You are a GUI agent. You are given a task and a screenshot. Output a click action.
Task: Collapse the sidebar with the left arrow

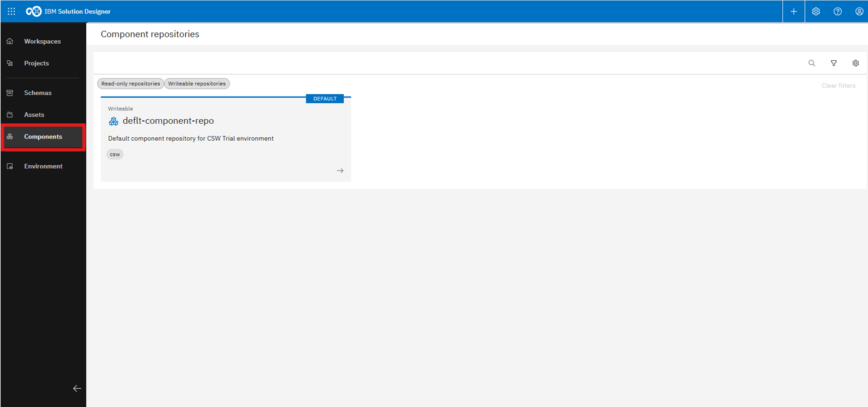[x=77, y=388]
